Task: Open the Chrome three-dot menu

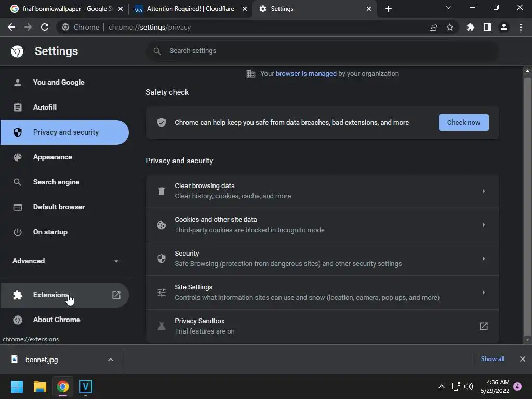Action: [521, 27]
